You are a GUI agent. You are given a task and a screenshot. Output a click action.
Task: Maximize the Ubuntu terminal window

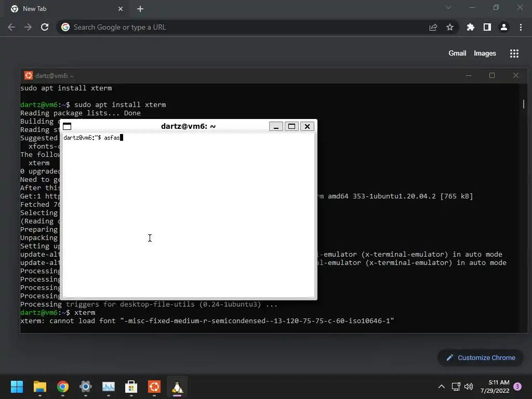tap(492, 75)
